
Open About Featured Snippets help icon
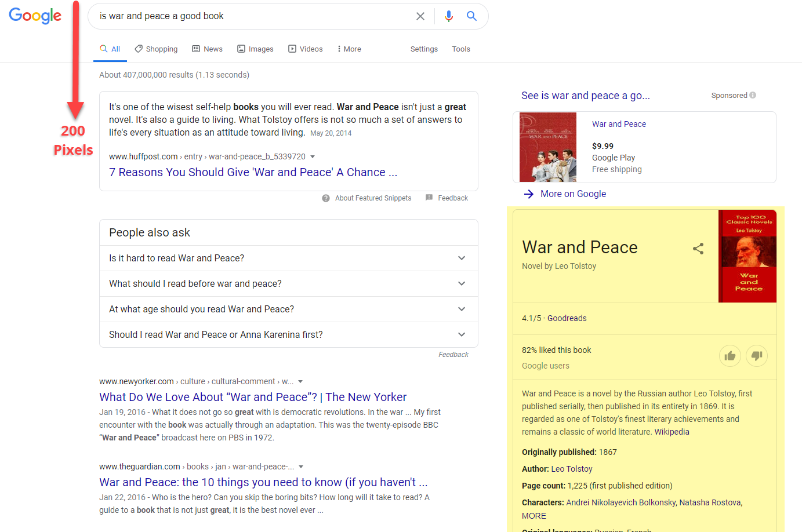point(326,198)
